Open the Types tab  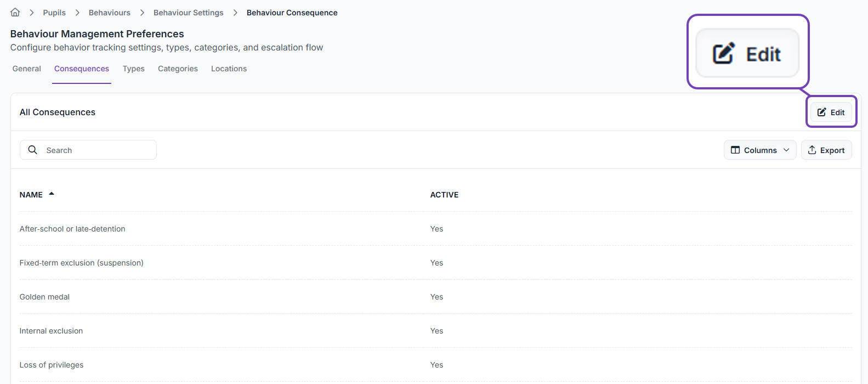[133, 69]
